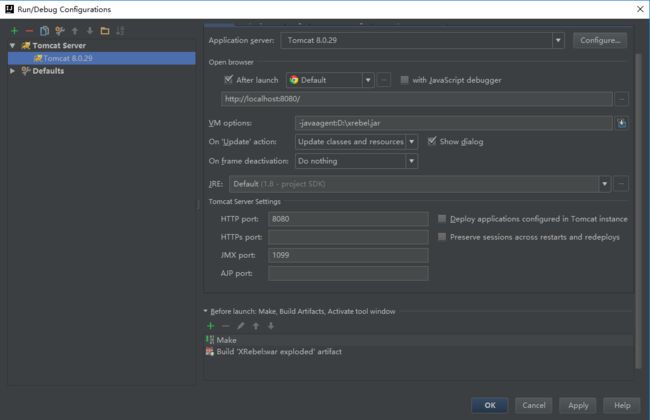650x420 pixels.
Task: Move before-launch task up
Action: [256, 326]
